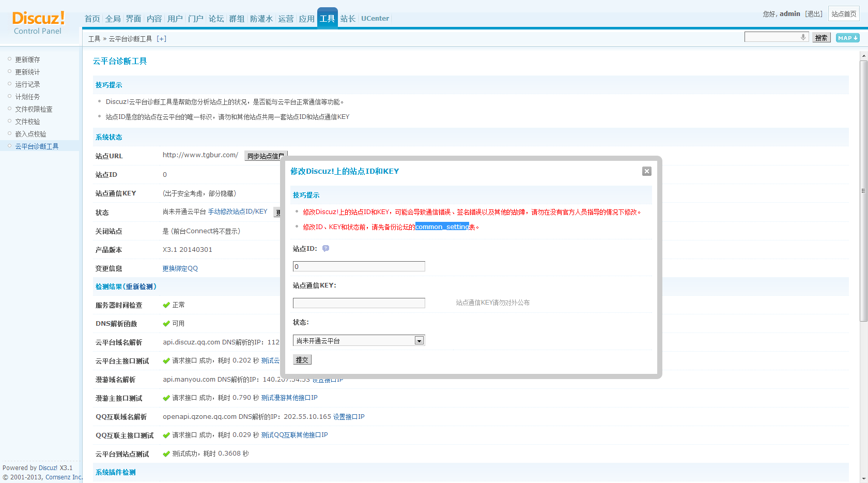Open 文件校验 in sidebar
The width and height of the screenshot is (868, 483).
click(27, 122)
